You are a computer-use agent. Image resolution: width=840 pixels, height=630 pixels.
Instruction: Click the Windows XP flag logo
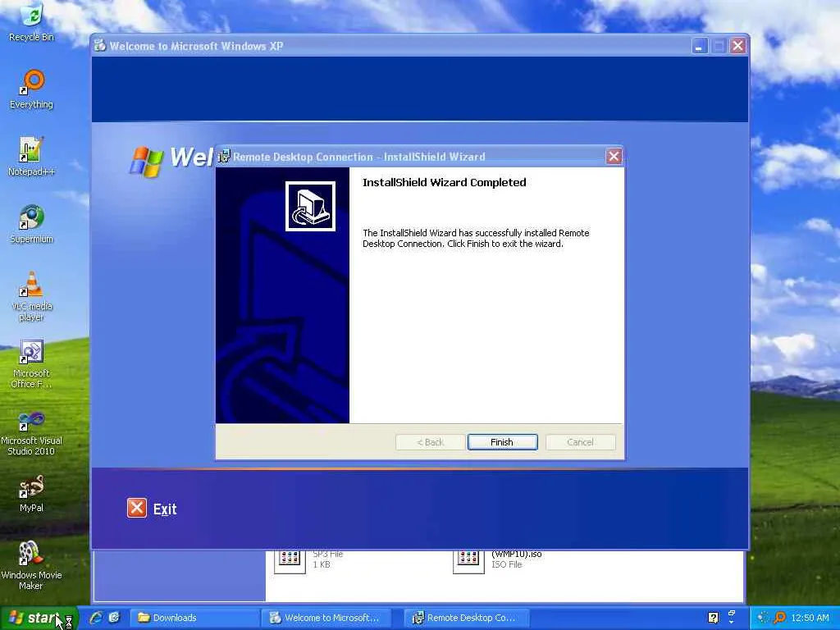tap(146, 162)
